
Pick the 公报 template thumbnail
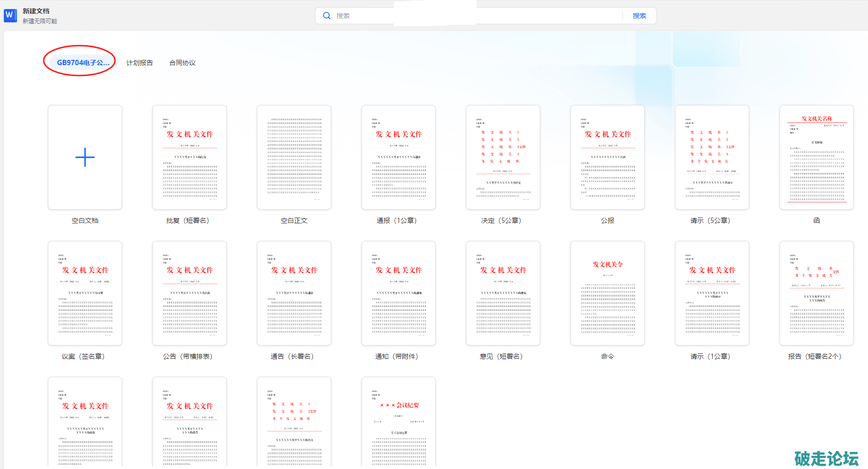point(608,157)
